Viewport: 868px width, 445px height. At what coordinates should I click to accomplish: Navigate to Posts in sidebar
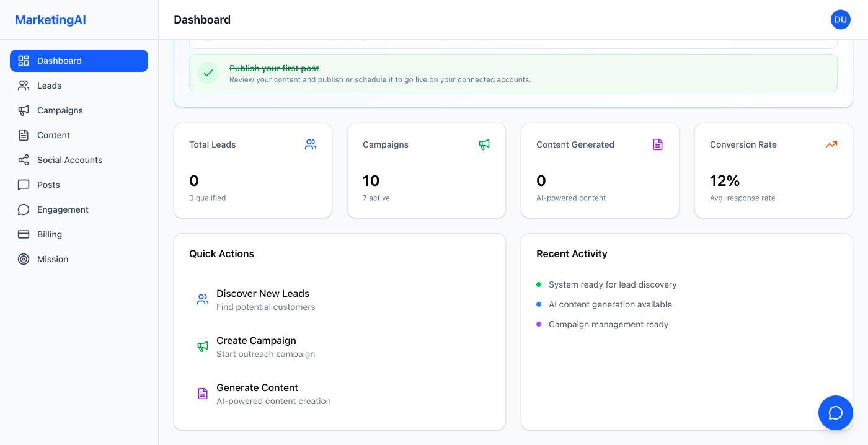click(79, 185)
